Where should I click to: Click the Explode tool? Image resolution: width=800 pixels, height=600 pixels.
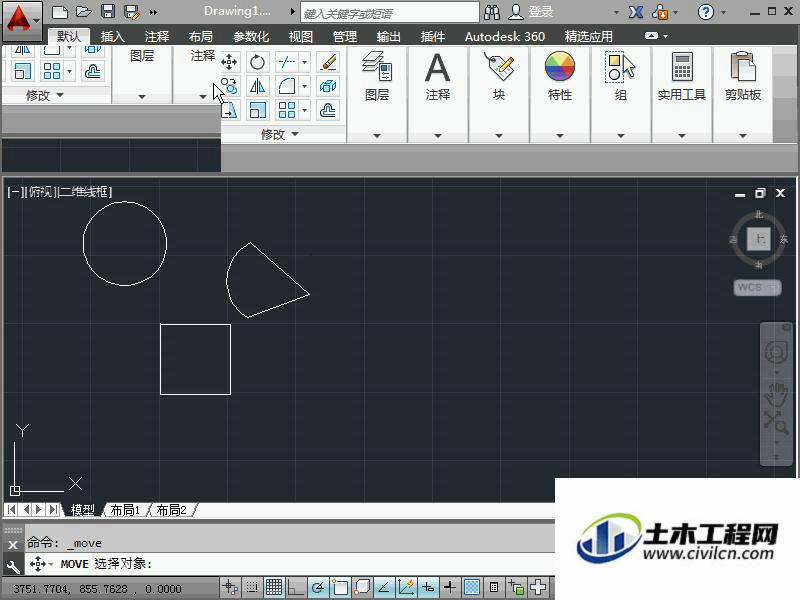coord(328,86)
